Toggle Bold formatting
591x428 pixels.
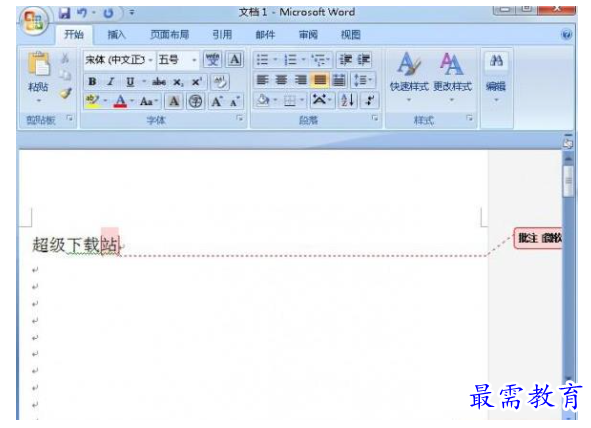[92, 81]
